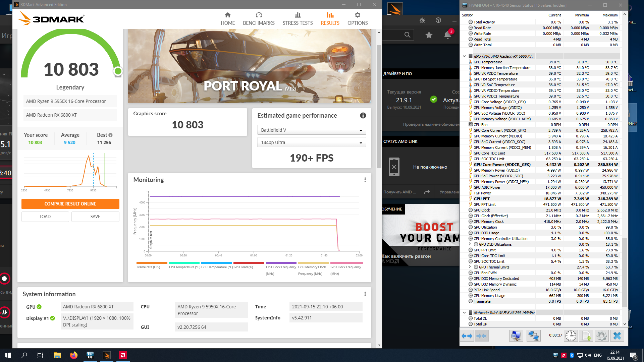
Task: Click the AMD favorites star icon
Action: coord(429,35)
